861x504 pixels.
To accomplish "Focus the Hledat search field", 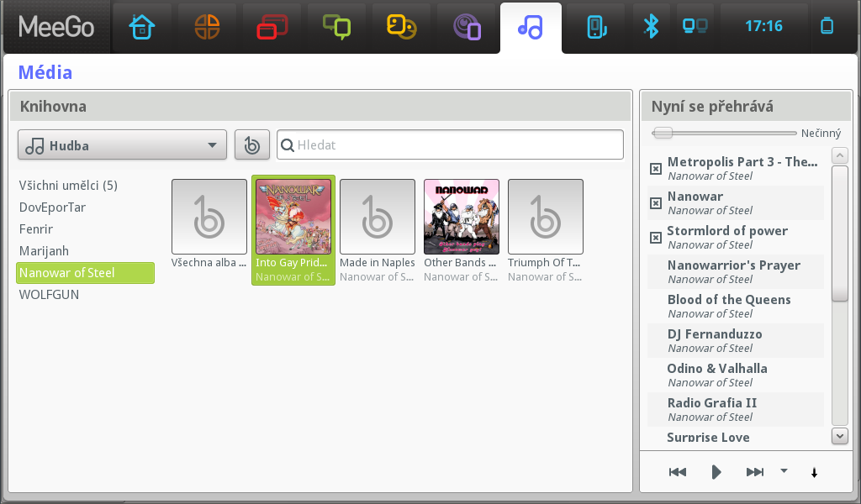I will coord(450,144).
